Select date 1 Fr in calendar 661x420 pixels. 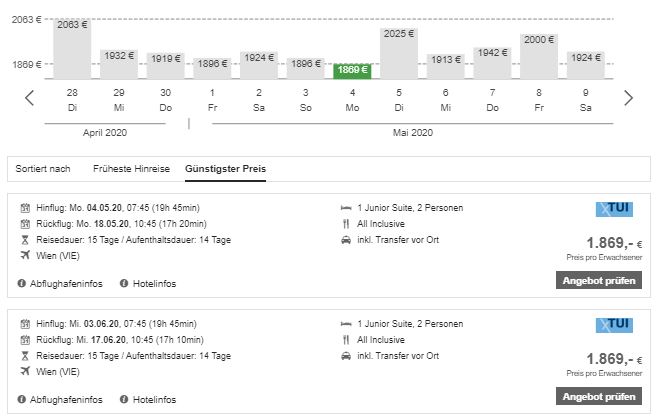(212, 98)
